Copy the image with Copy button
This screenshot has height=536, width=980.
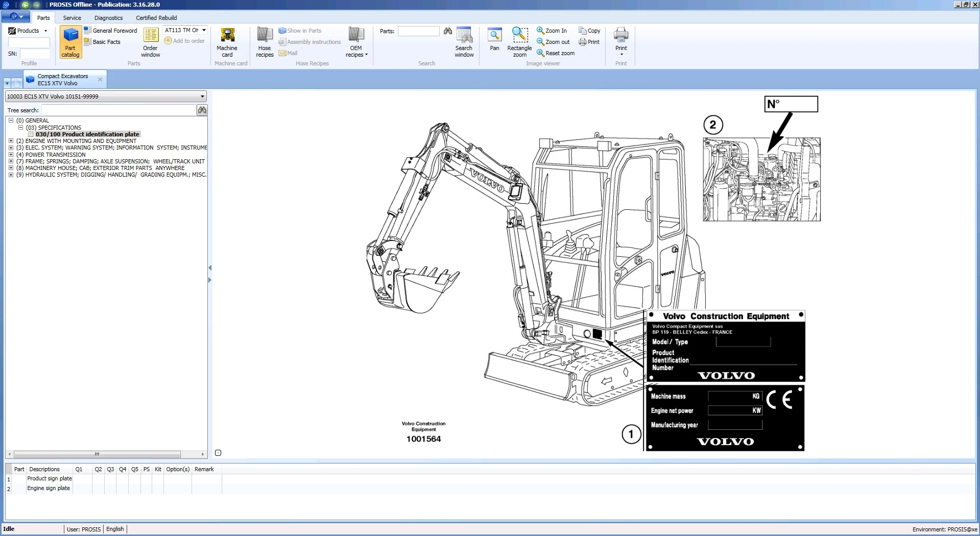click(589, 31)
